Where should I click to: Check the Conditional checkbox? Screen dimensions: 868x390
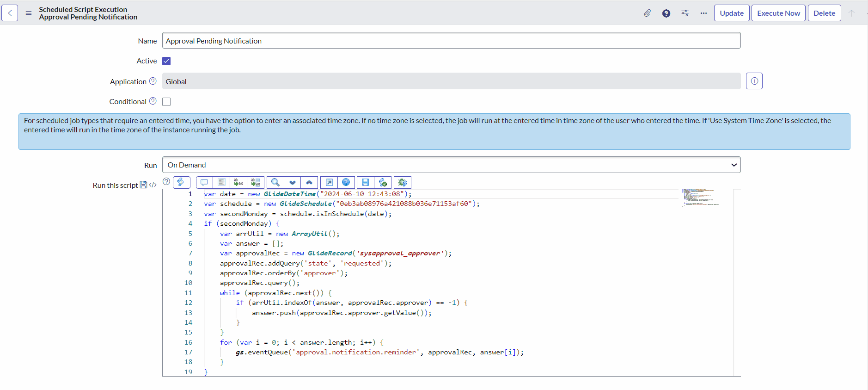tap(166, 102)
